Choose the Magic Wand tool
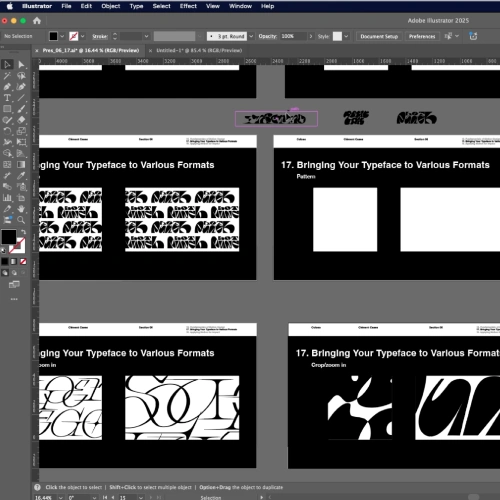 pyautogui.click(x=7, y=76)
